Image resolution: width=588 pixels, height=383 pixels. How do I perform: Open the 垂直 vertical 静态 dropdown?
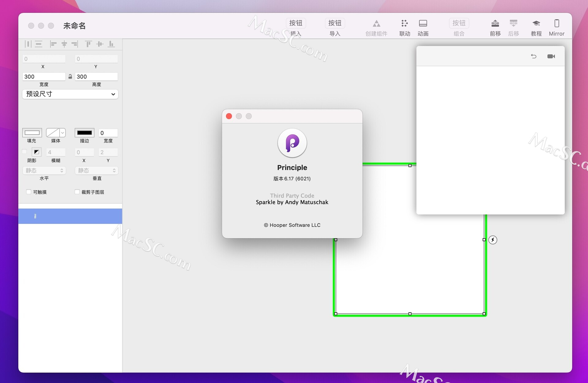tap(96, 171)
